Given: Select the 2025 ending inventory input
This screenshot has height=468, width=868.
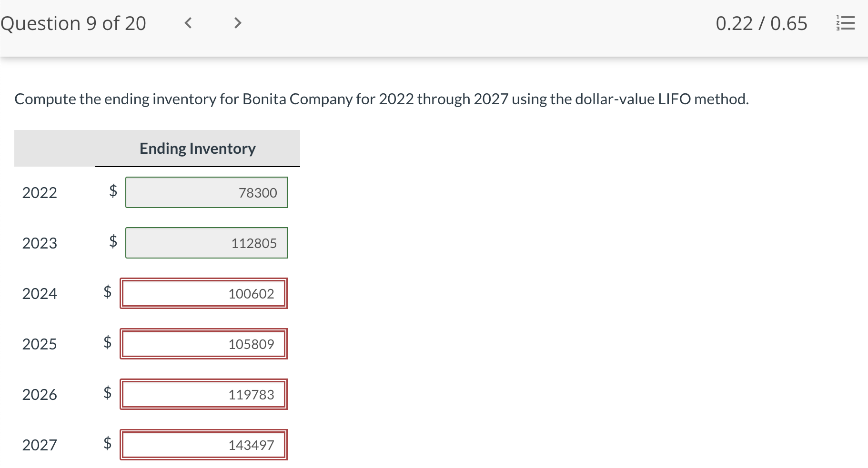Looking at the screenshot, I should click(203, 344).
